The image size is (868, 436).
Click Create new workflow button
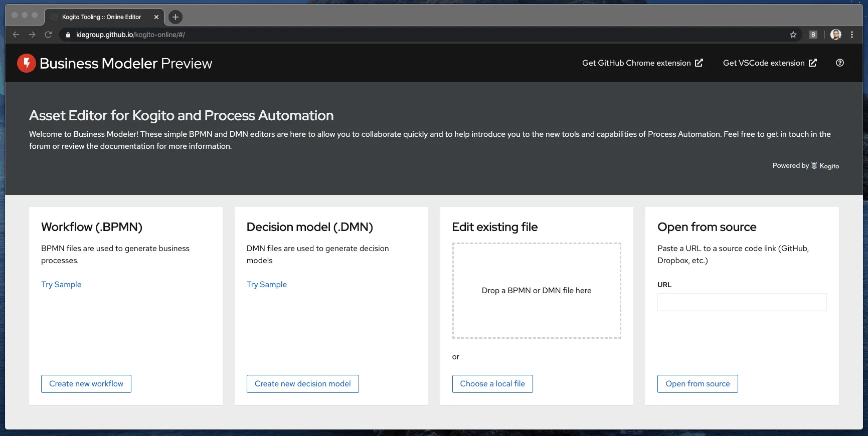[86, 384]
